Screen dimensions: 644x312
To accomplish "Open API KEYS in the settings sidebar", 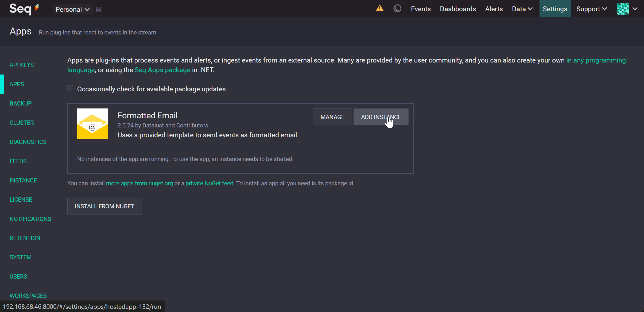I will click(22, 65).
